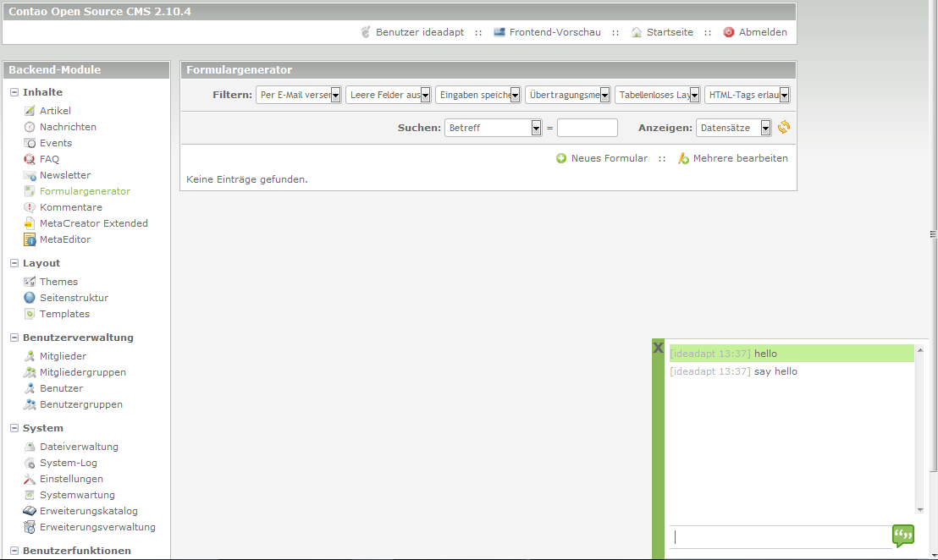Collapse the Inhalte module group
Viewport: 938px width, 560px height.
14,92
